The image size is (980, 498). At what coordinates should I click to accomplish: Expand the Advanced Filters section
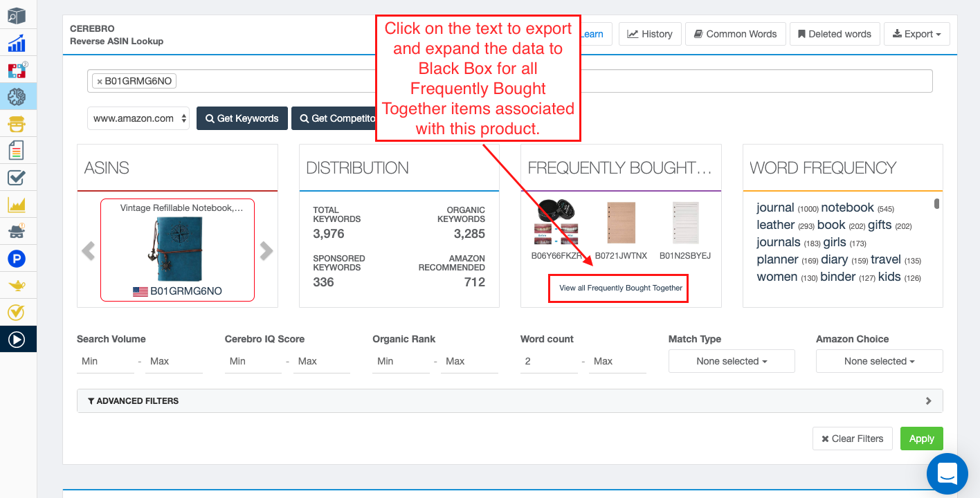point(510,400)
